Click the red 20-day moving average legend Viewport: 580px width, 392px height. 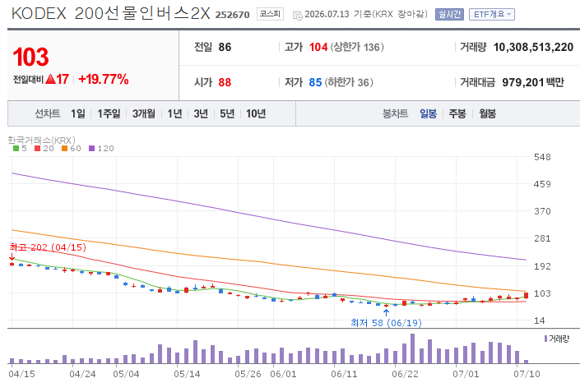click(x=44, y=149)
